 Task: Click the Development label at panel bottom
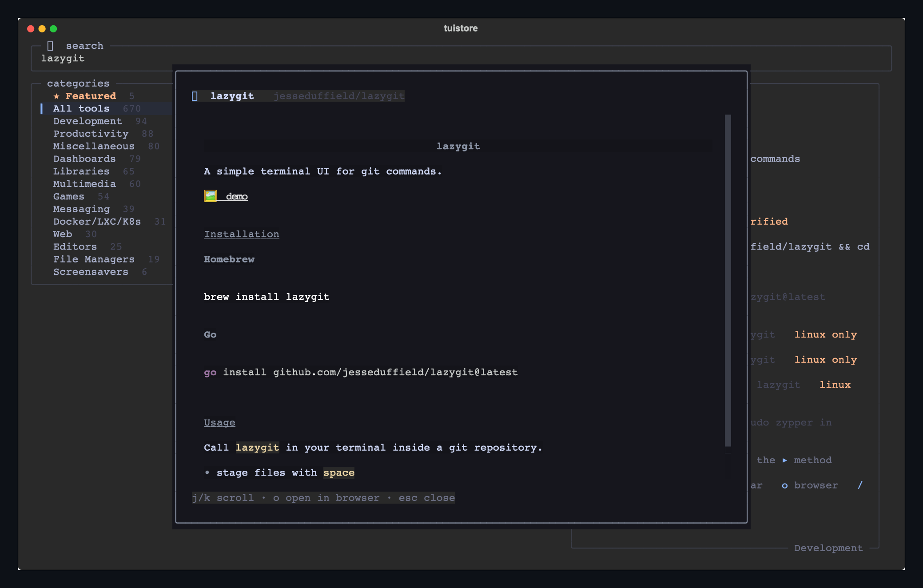point(828,548)
